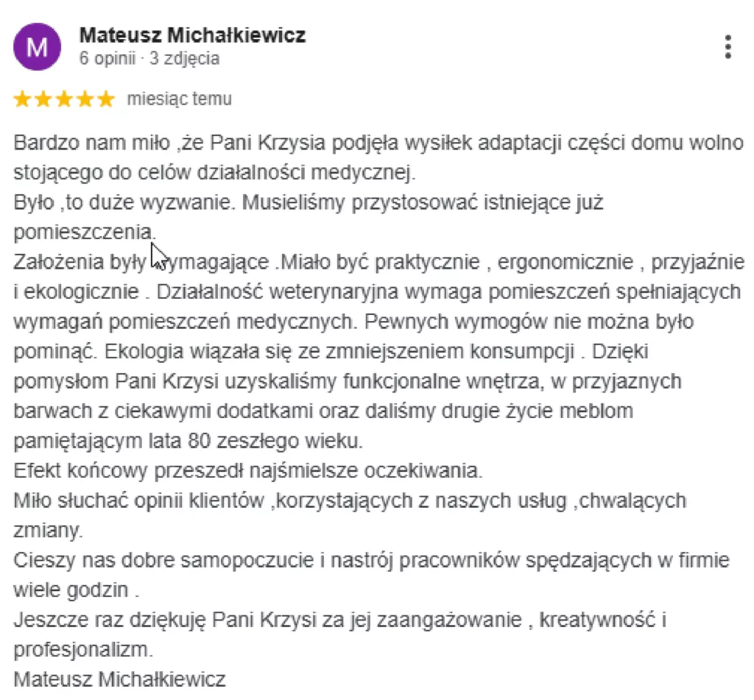Click line "Efekt końcowy przeszedł najśmielsze oczekiwania."
This screenshot has width=754, height=700.
[249, 470]
